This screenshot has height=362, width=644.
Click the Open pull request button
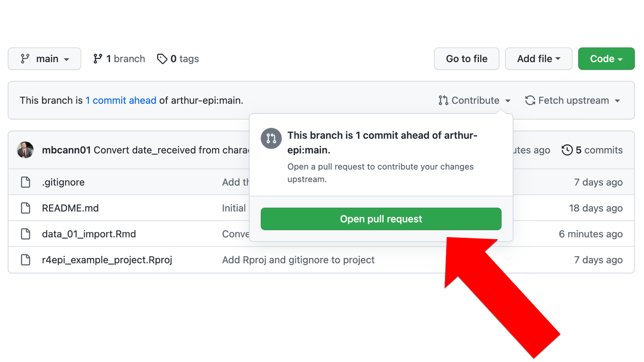tap(381, 219)
